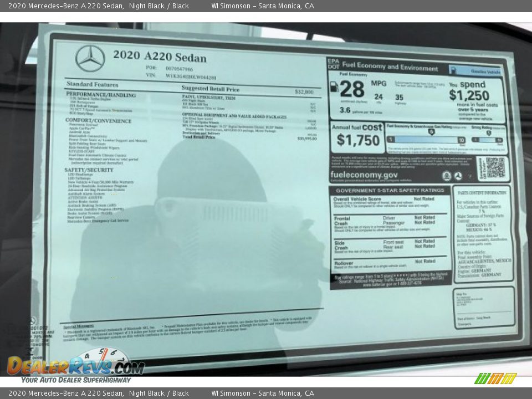The height and width of the screenshot is (399, 532).
Task: Click the Gasoline Vehicle badge
Action: pos(477,71)
